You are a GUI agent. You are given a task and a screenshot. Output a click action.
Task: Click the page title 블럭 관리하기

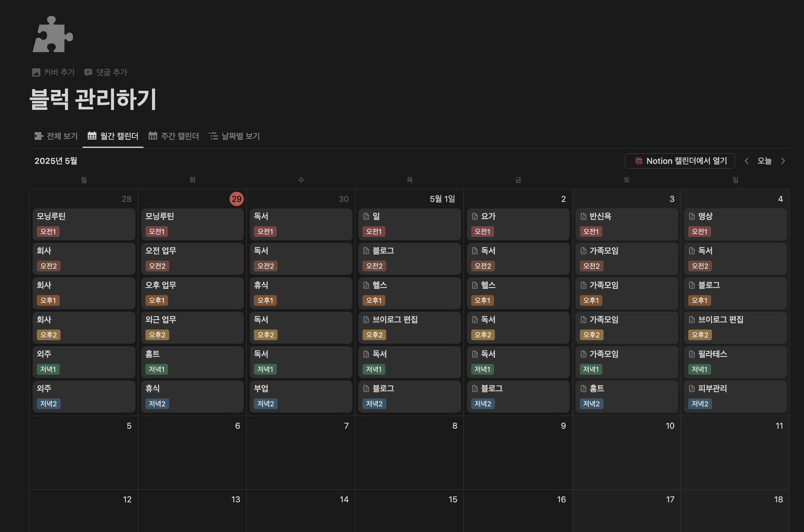93,99
